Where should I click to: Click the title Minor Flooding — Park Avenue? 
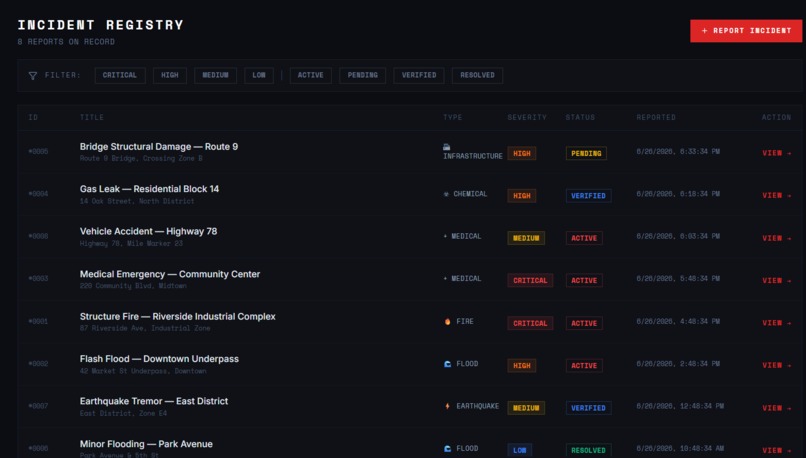[146, 444]
